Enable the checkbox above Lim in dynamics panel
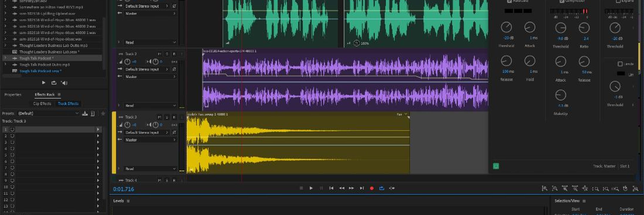 (x=620, y=64)
